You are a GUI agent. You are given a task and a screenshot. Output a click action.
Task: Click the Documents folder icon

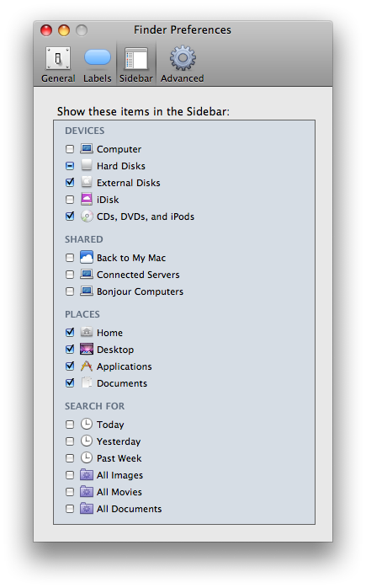click(87, 382)
